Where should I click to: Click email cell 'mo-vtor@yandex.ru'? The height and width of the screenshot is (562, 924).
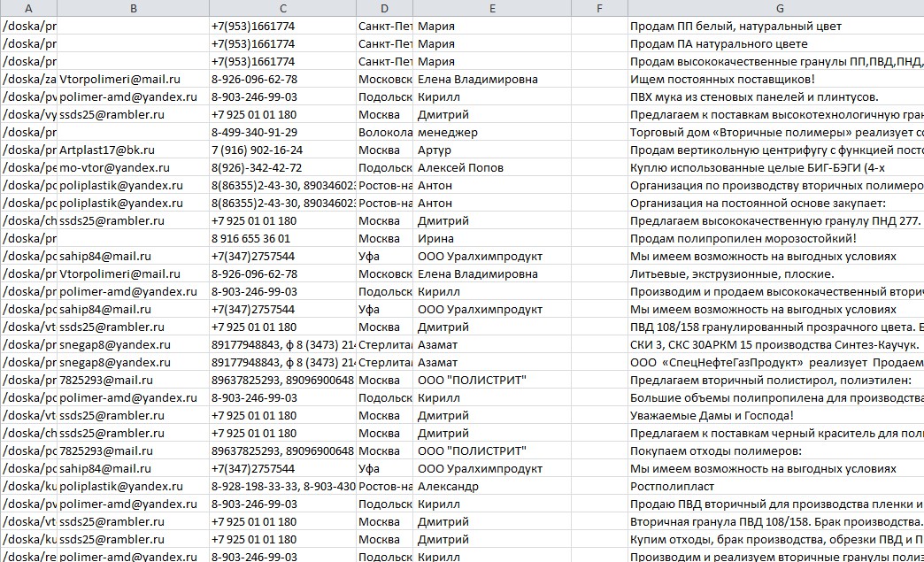pos(133,167)
